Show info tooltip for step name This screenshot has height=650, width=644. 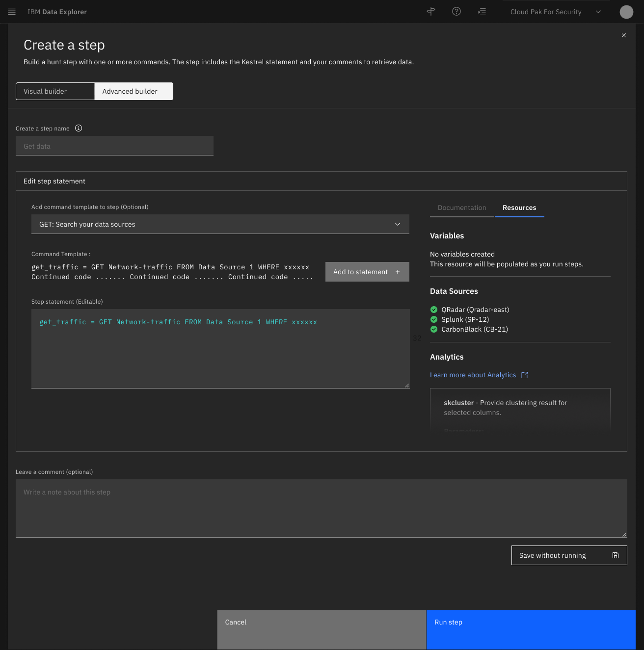click(x=79, y=128)
